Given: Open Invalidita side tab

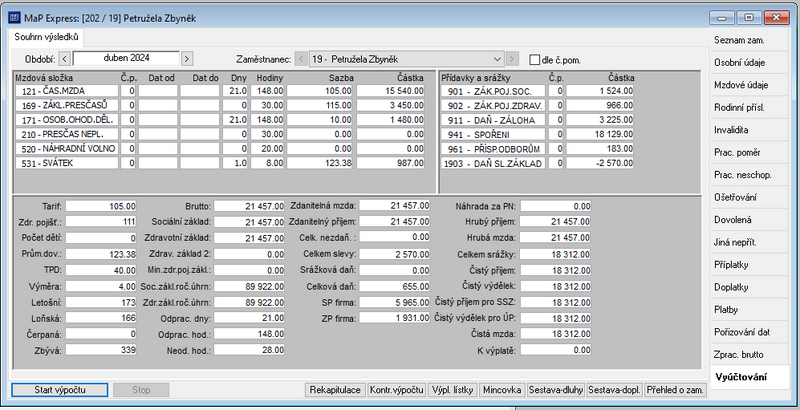Looking at the screenshot, I should click(x=749, y=130).
